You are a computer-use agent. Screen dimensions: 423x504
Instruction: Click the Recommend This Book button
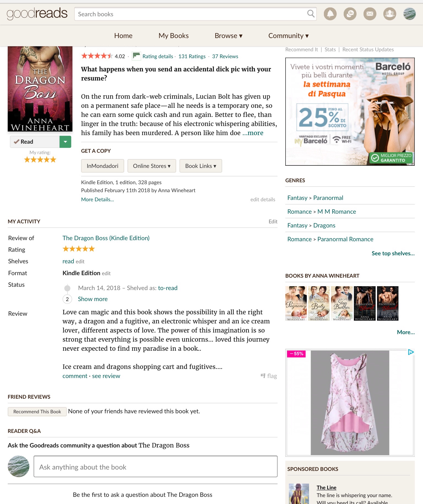point(37,412)
